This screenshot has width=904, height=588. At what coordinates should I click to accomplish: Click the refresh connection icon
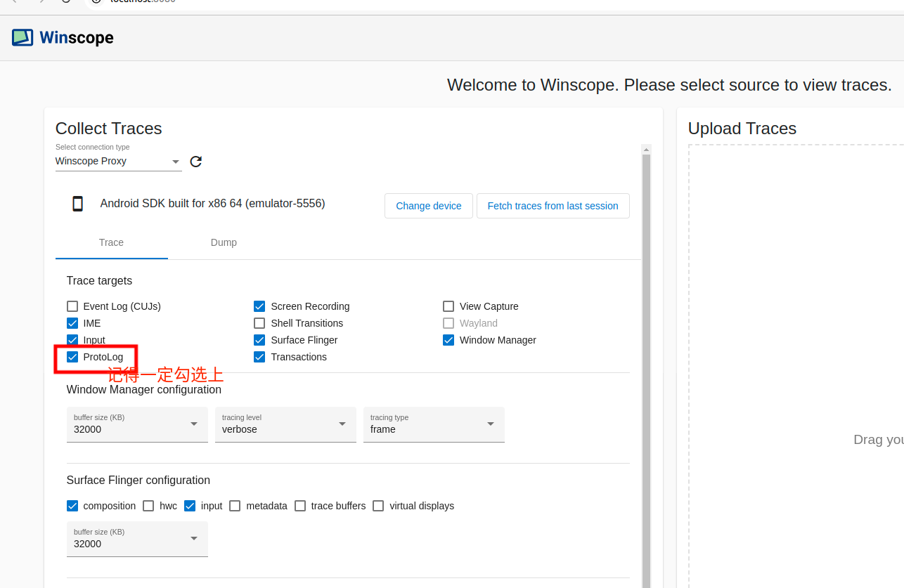(196, 162)
